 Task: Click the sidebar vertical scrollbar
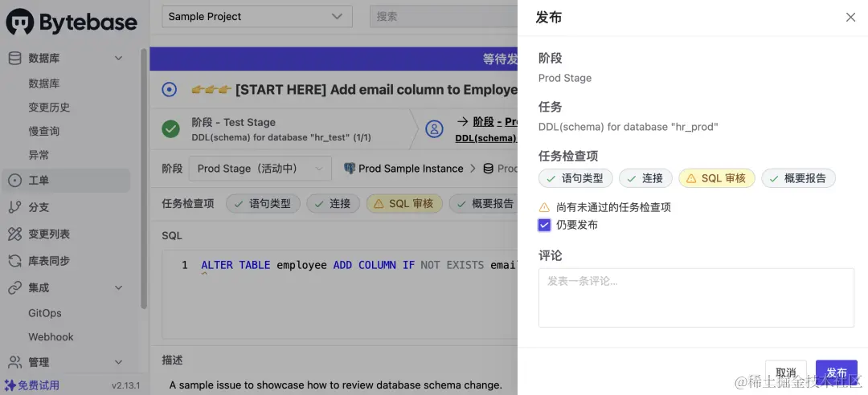click(144, 178)
